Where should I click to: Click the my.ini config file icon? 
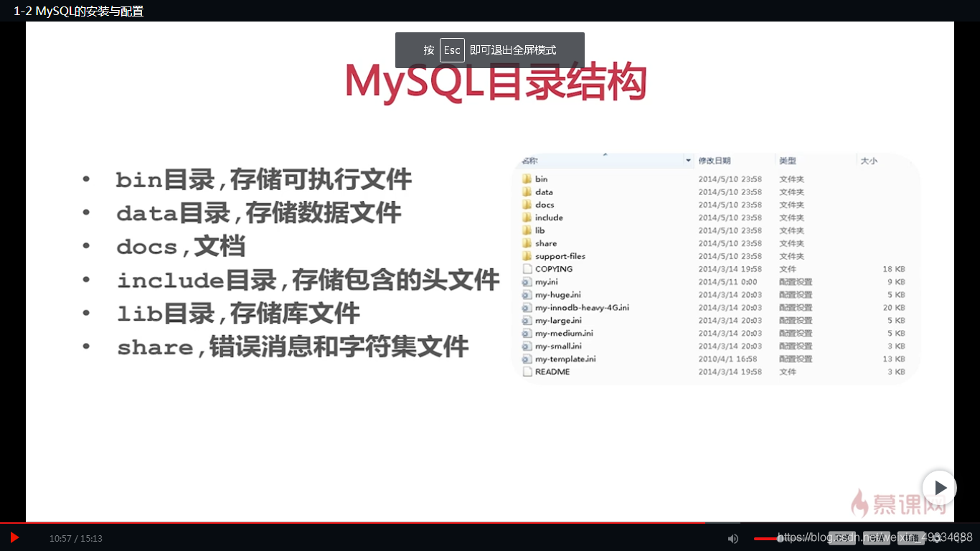[x=527, y=282]
